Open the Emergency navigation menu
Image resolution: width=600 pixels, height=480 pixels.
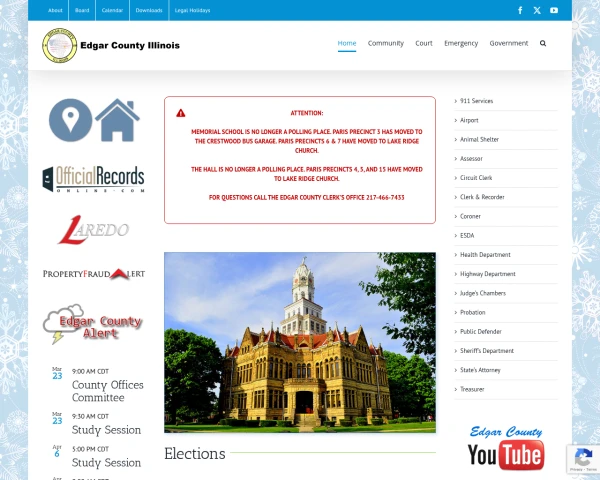(x=461, y=43)
